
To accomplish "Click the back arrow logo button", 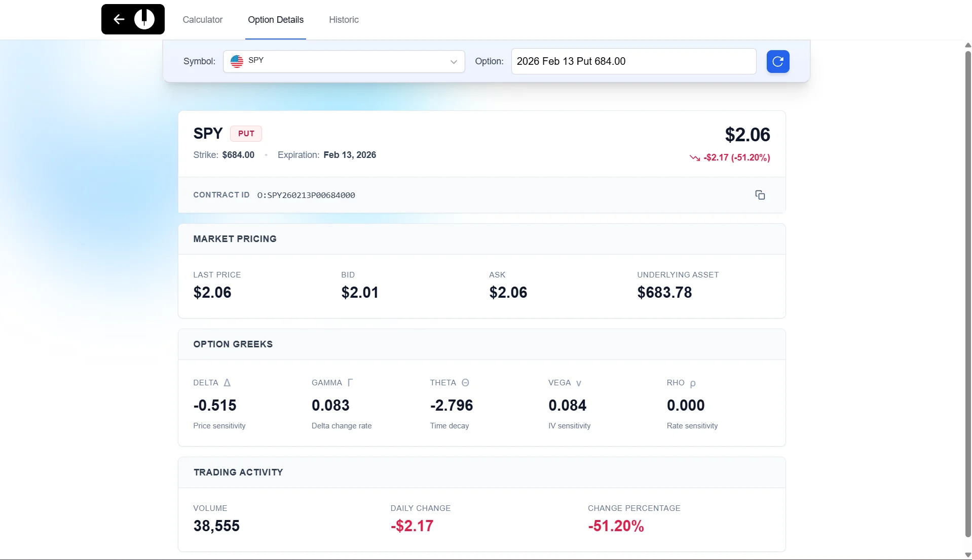I will click(x=133, y=19).
